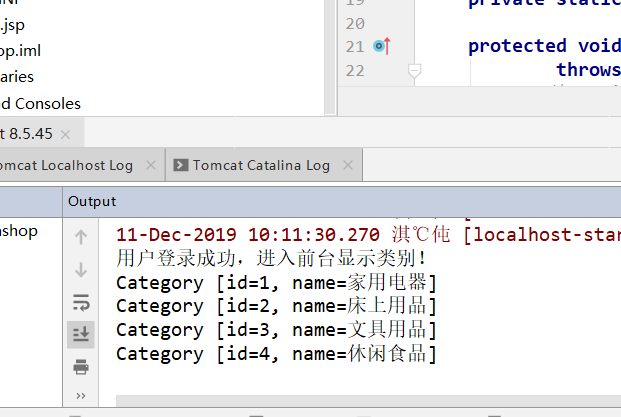The image size is (621, 417).
Task: Select the Libraries item in project tree
Action: [17, 77]
